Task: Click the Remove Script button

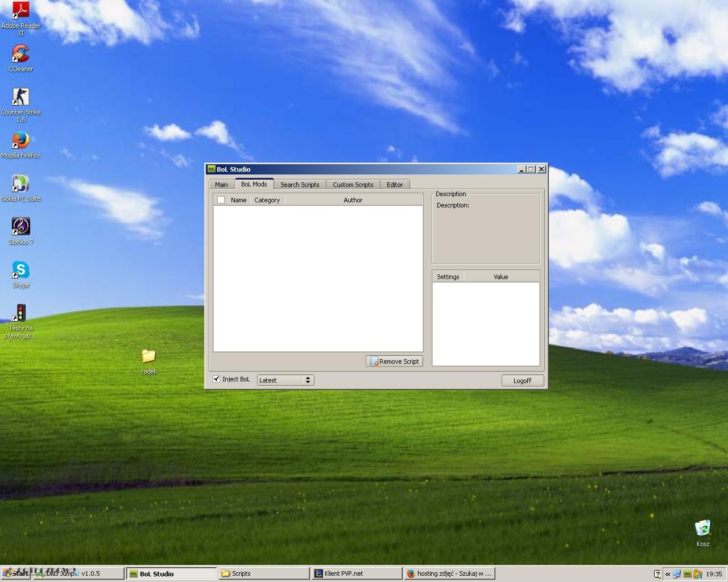Action: [394, 361]
